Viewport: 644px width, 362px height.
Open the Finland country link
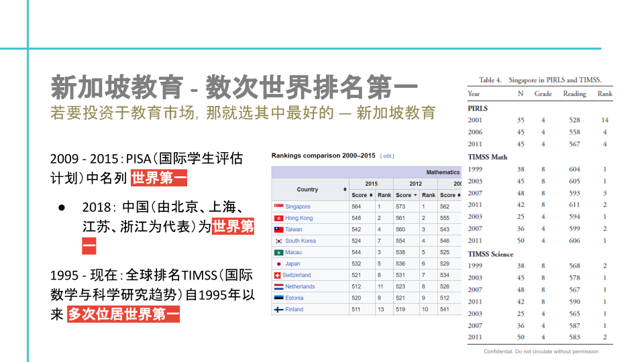pos(294,310)
